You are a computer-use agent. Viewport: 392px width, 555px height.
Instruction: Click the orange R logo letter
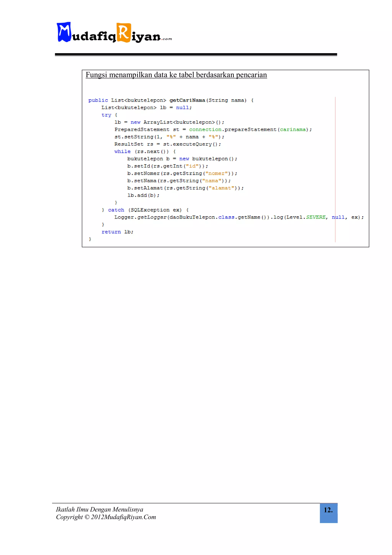[124, 33]
